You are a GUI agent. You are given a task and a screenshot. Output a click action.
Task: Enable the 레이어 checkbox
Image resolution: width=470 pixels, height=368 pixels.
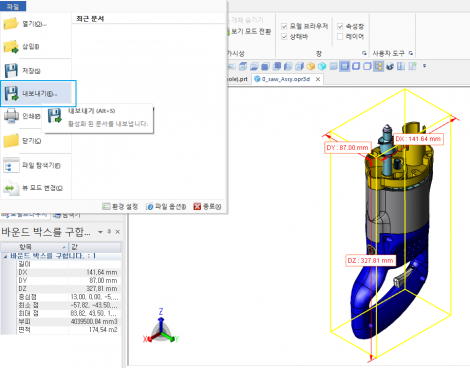pyautogui.click(x=340, y=36)
